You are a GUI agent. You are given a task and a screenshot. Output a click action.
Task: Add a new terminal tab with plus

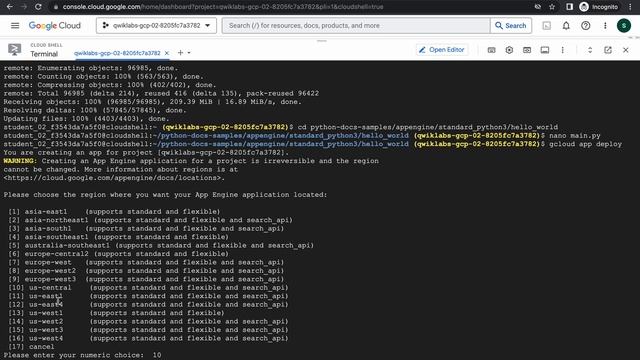(180, 53)
